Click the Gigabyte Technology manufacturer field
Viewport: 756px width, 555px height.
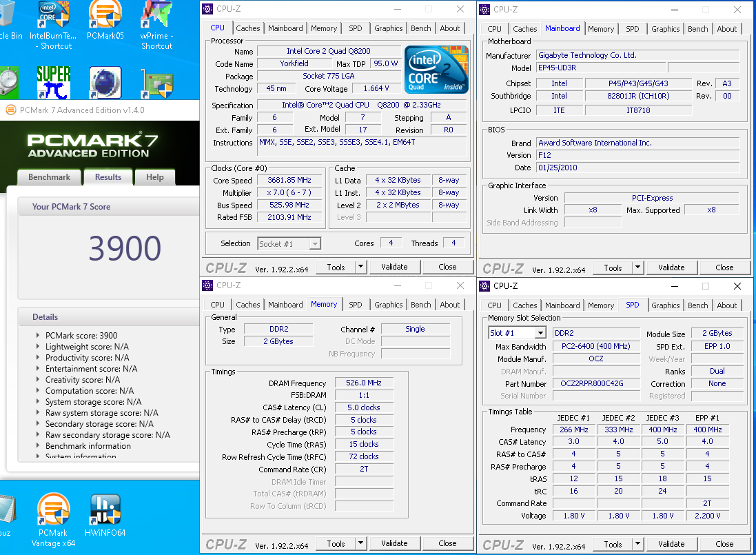coord(637,55)
